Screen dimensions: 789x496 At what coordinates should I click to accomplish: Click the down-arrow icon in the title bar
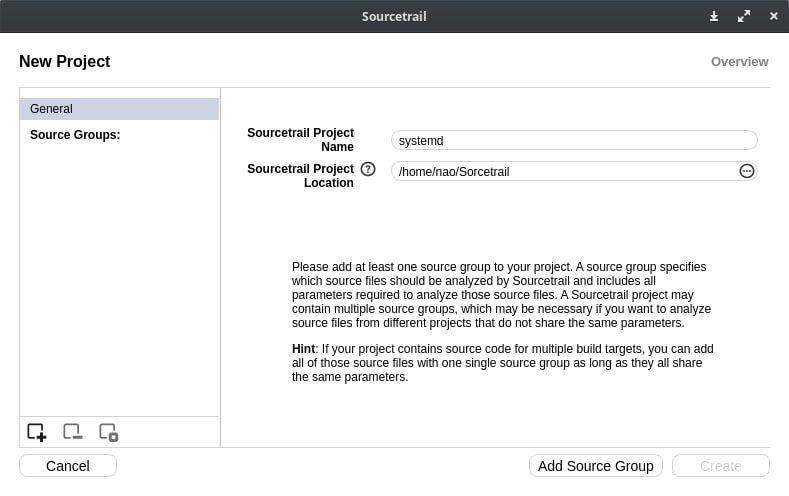tap(714, 16)
